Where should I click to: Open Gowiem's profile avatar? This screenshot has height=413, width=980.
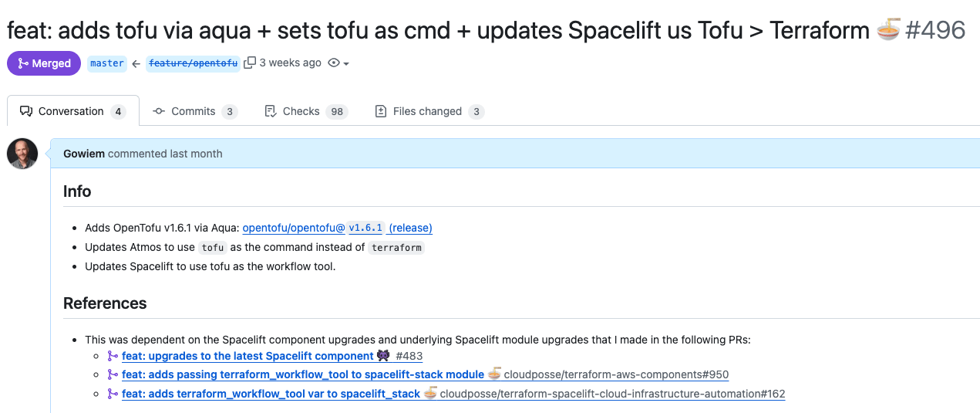click(x=22, y=154)
